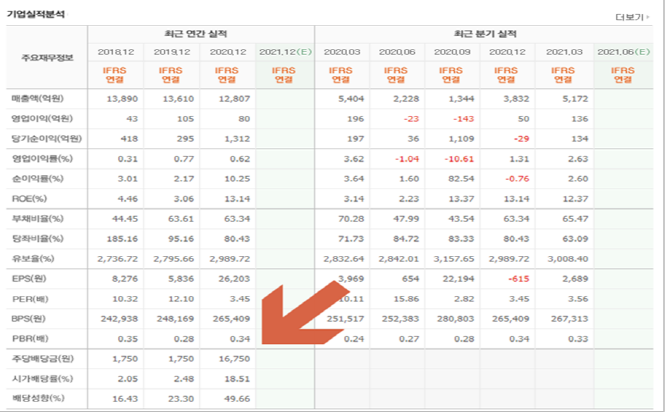The width and height of the screenshot is (665, 412).
Task: Click the 배당성향(%) row label
Action: [38, 398]
